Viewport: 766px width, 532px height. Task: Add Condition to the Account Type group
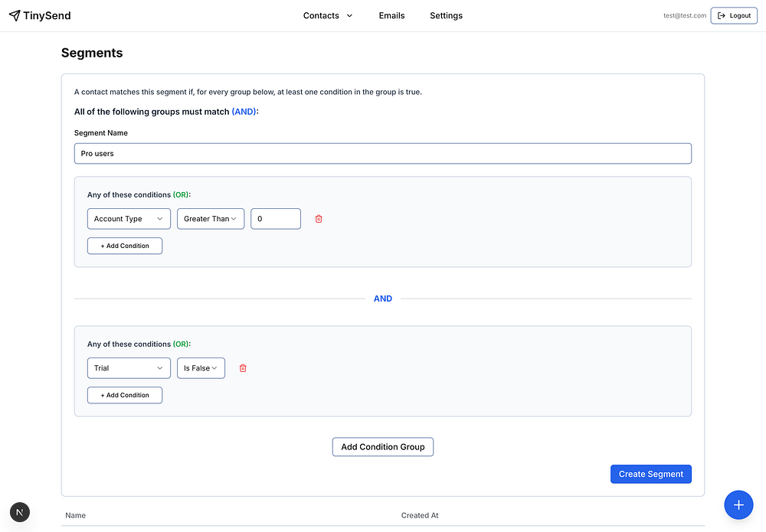pyautogui.click(x=125, y=246)
